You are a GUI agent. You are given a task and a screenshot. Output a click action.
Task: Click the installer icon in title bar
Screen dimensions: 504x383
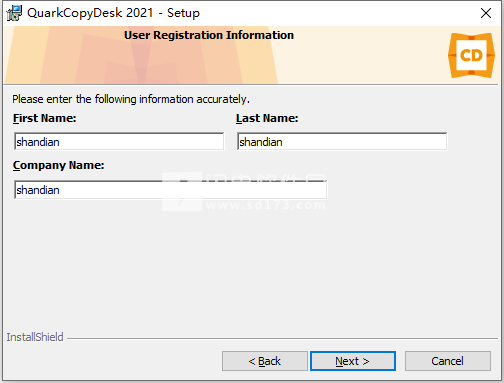pos(14,13)
